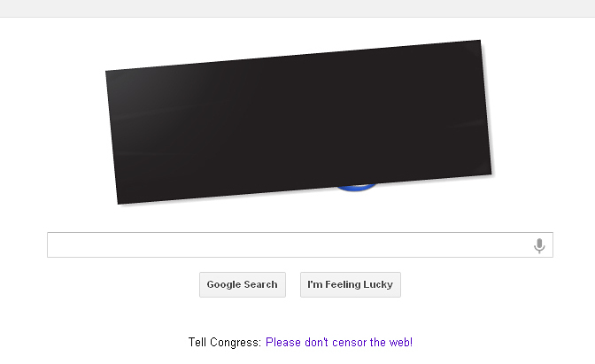The height and width of the screenshot is (364, 595).
Task: Click the Tell Congress: label text
Action: [x=225, y=343]
